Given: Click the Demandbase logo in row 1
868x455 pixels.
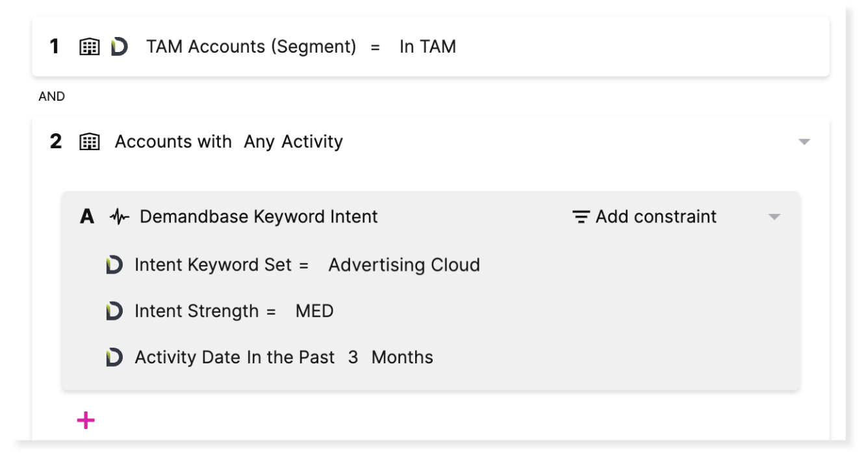Looking at the screenshot, I should coord(119,47).
